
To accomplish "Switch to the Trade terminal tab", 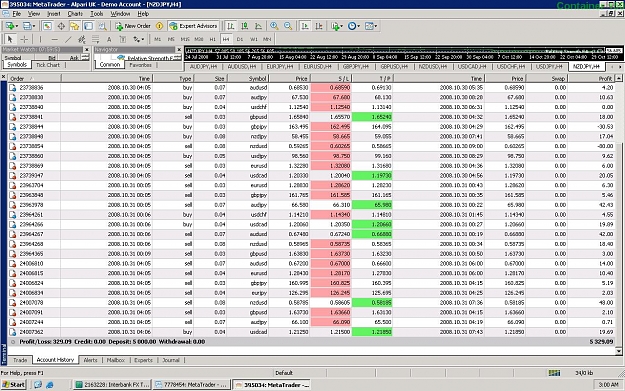I will coord(20,360).
